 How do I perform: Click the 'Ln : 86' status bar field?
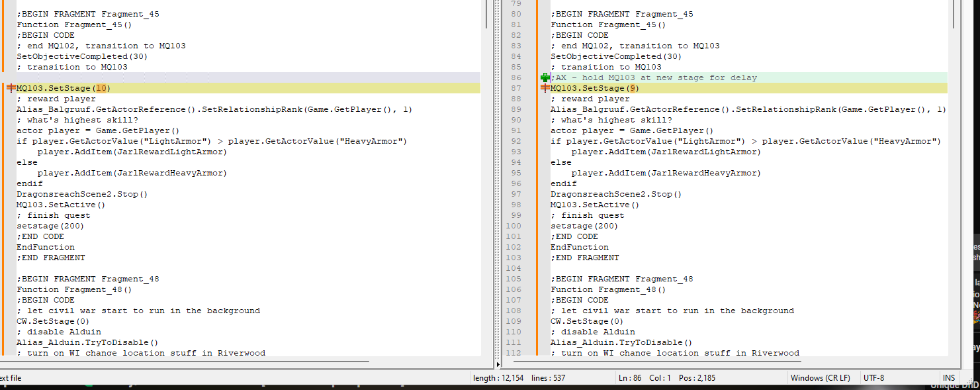[631, 378]
